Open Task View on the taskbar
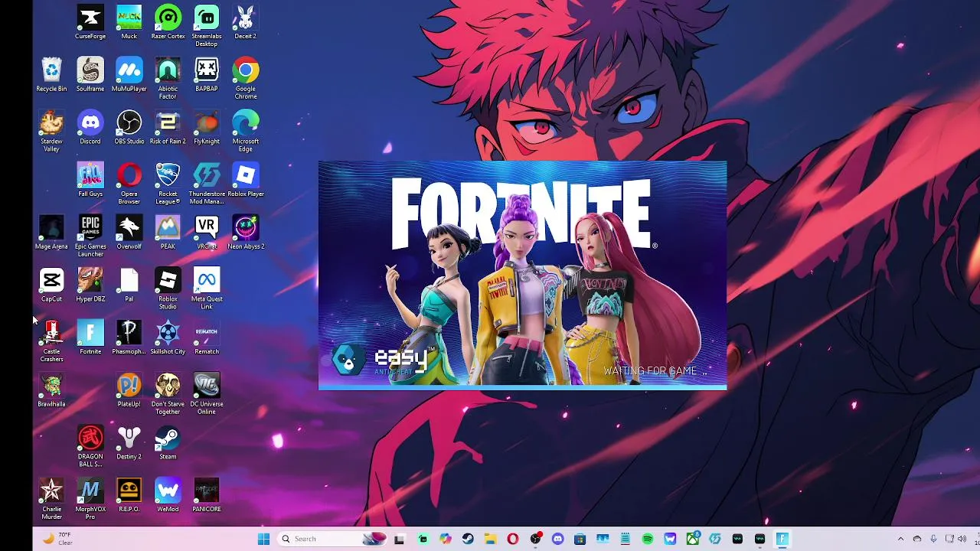The height and width of the screenshot is (551, 980). tap(399, 539)
